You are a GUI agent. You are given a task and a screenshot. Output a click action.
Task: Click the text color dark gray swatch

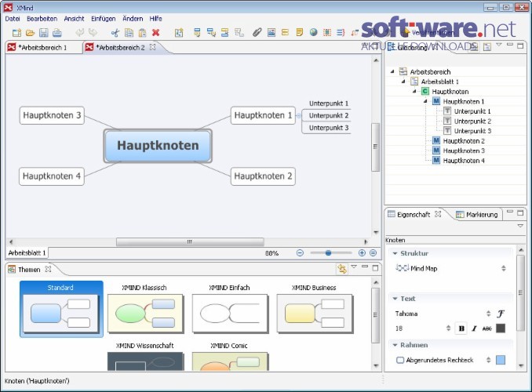pos(501,328)
